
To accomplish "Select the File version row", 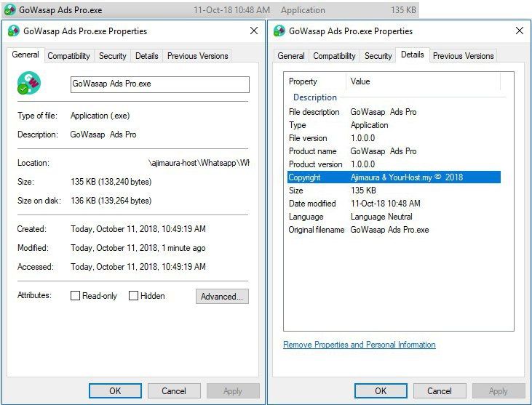I will (x=394, y=138).
